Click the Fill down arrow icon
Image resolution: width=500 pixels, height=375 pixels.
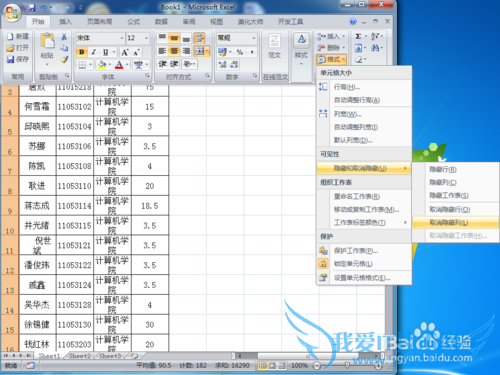(358, 48)
